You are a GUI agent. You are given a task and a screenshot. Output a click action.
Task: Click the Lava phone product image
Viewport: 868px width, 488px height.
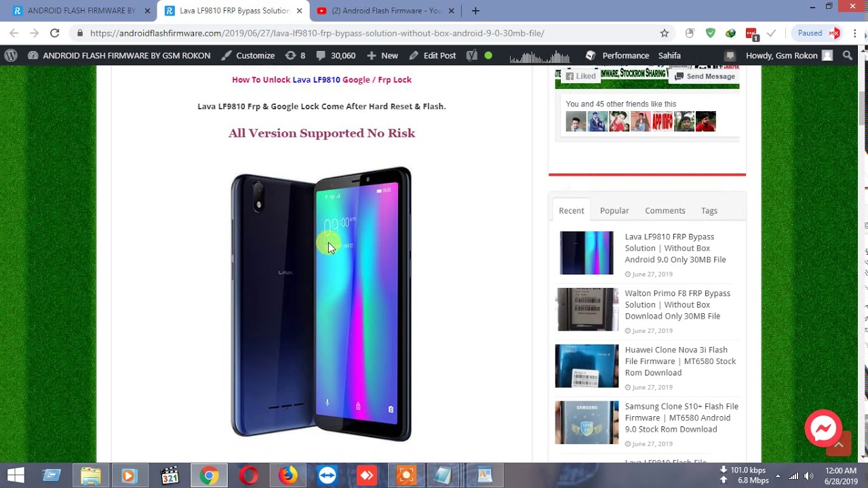(321, 304)
